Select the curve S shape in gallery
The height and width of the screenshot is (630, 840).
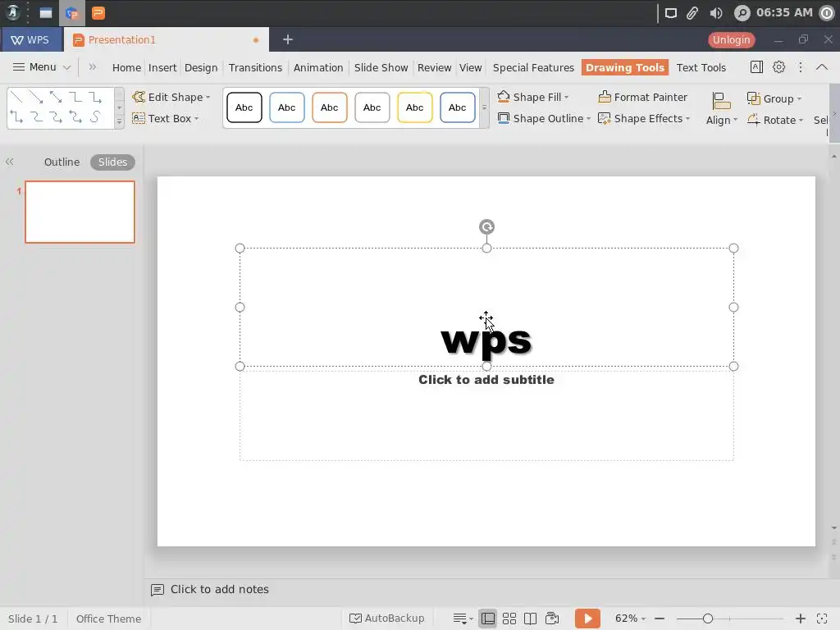(95, 116)
